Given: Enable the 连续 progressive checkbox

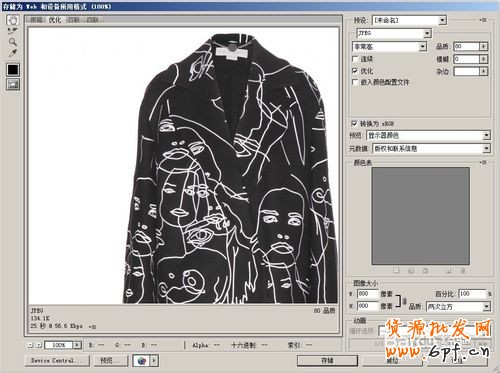Looking at the screenshot, I should pos(355,59).
